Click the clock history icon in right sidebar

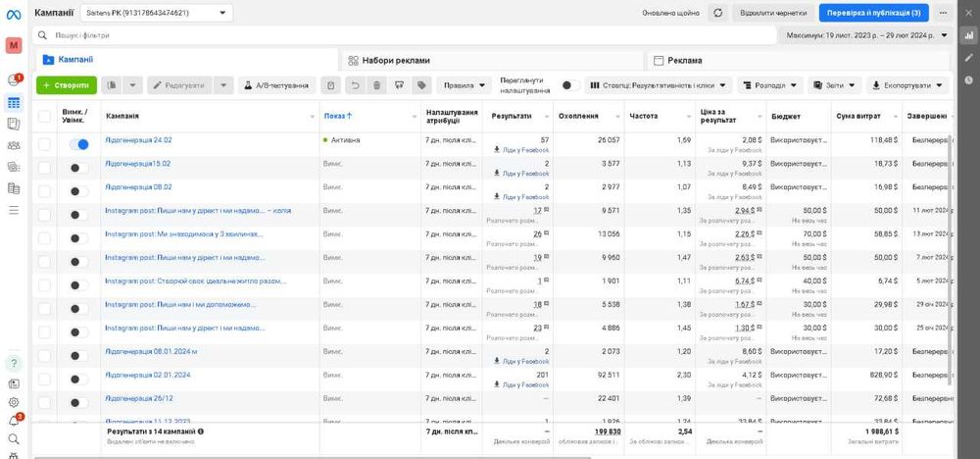[x=969, y=80]
